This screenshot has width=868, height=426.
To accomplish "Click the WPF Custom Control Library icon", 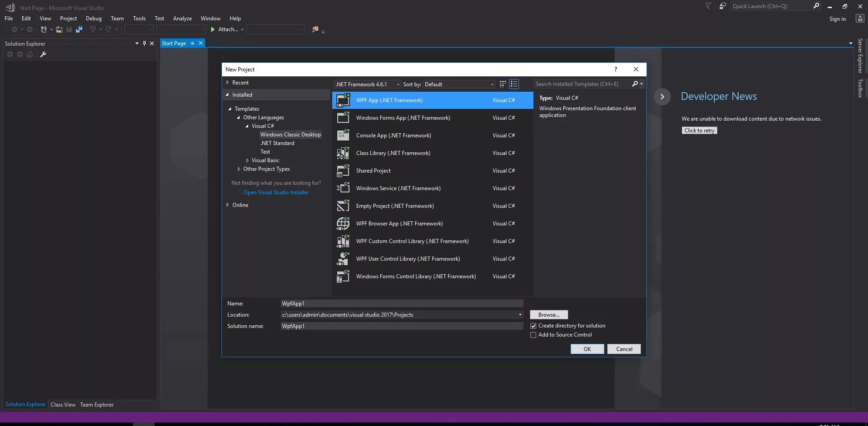I will coord(343,241).
